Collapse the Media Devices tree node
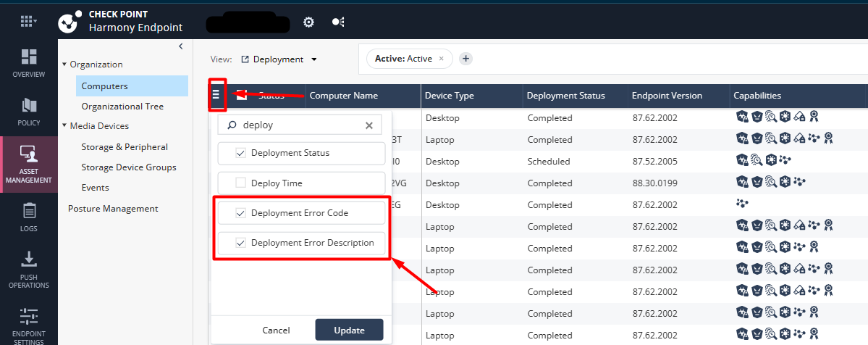Viewport: 868px width, 345px height. pyautogui.click(x=64, y=126)
